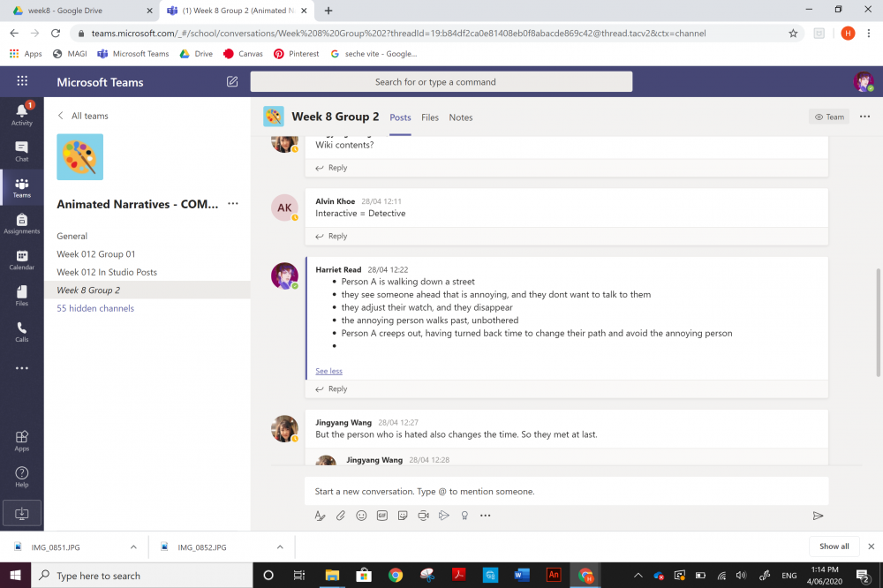
Task: Select the Teams icon in sidebar
Action: click(21, 187)
